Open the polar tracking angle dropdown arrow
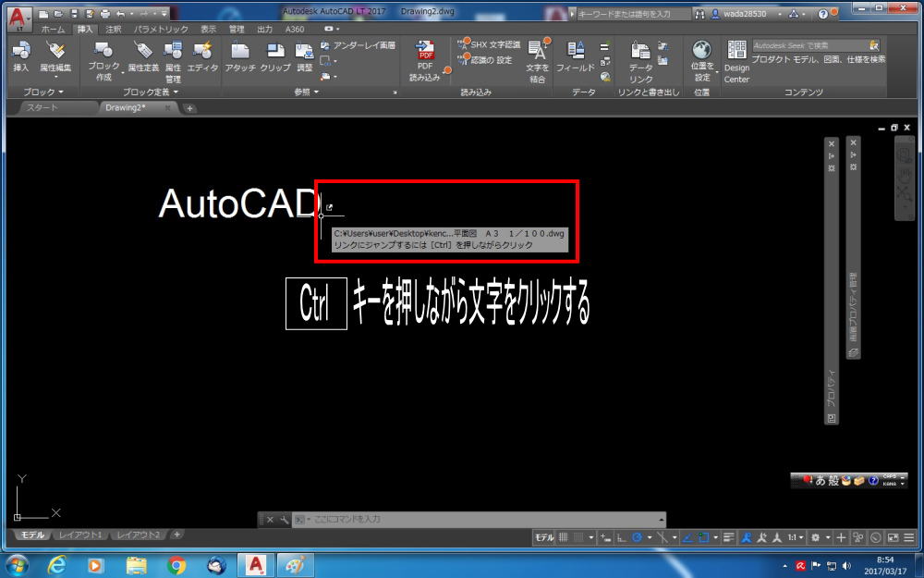This screenshot has width=924, height=578. pos(650,538)
